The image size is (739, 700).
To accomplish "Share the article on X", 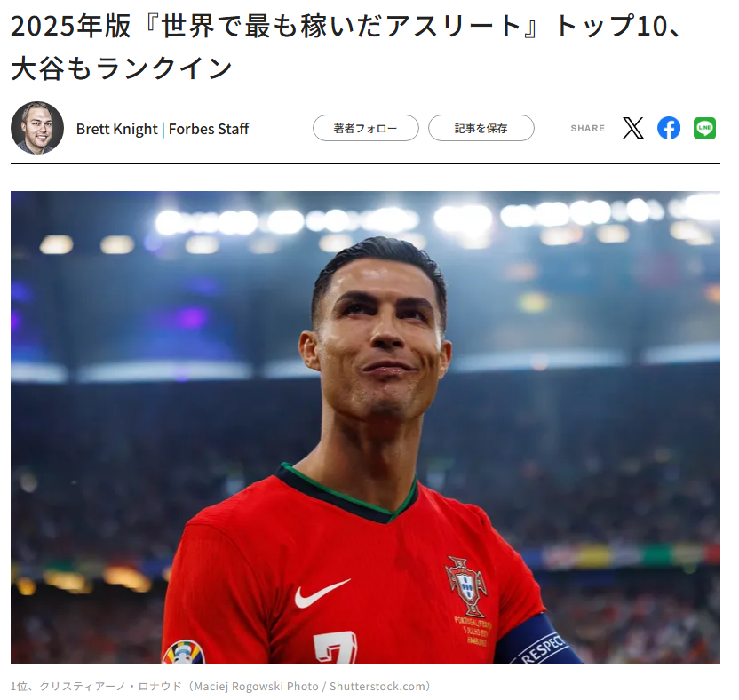I will tap(632, 128).
